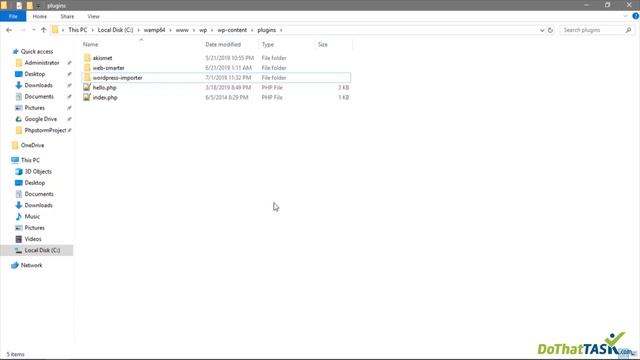The image size is (640, 360).
Task: Open the File ribbon tab
Action: click(13, 17)
